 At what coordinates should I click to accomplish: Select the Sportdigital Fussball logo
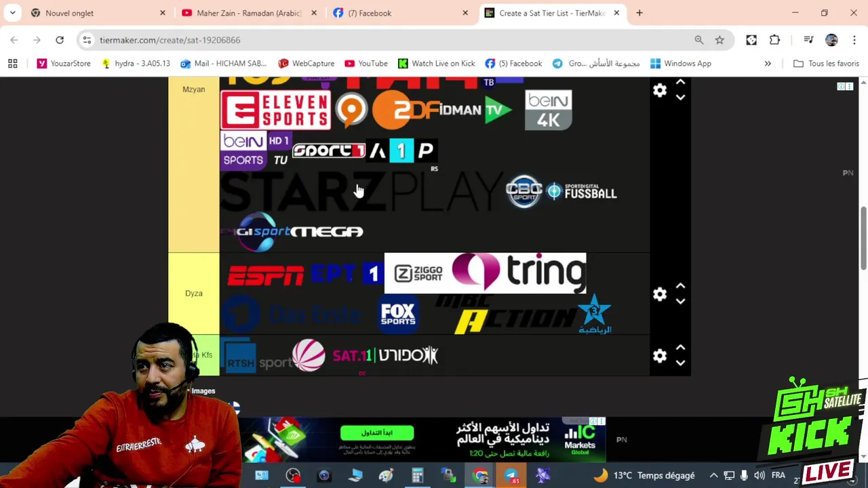click(x=582, y=192)
